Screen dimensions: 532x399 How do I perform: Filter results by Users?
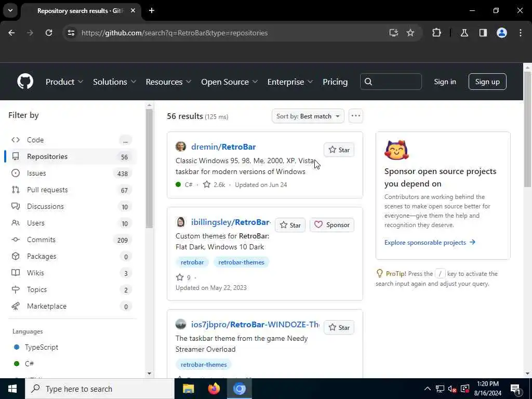71,223
